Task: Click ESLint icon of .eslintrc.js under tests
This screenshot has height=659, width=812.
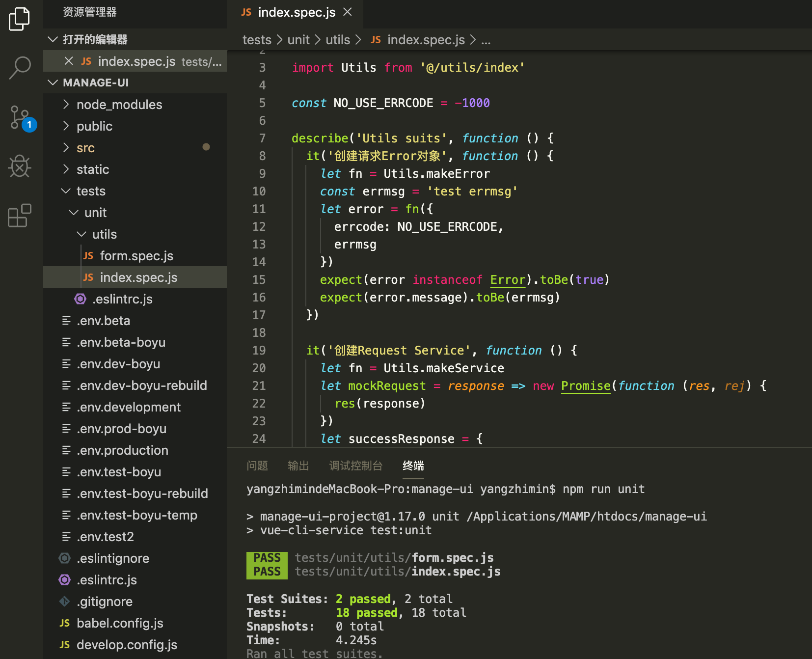Action: pyautogui.click(x=81, y=299)
